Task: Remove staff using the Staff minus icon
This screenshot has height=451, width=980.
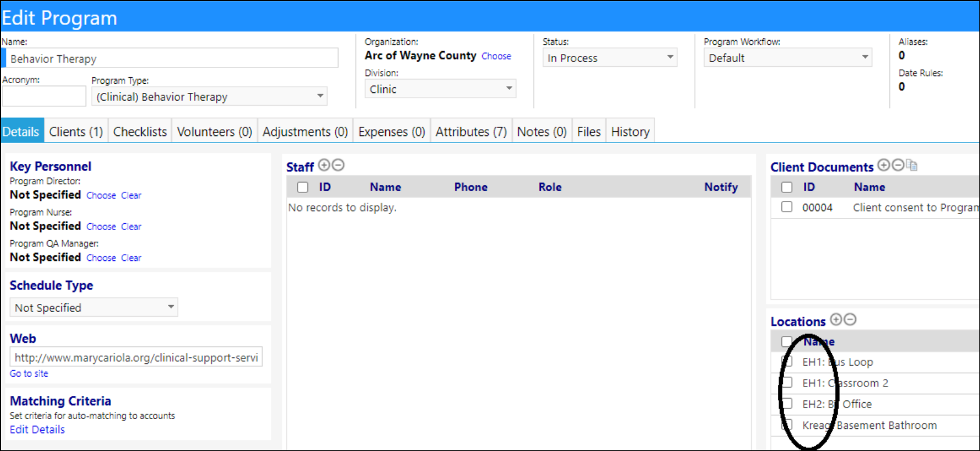Action: click(338, 165)
